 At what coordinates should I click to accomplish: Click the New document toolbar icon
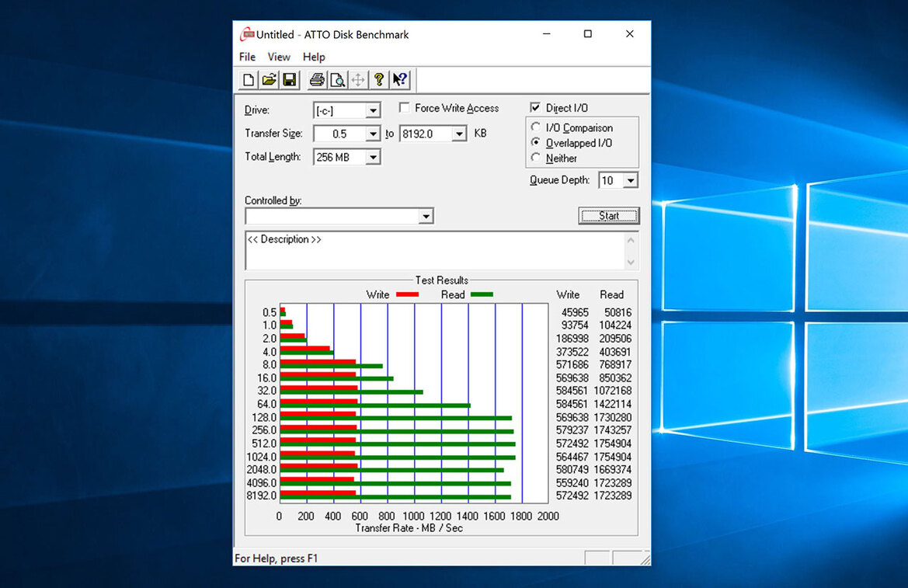point(249,80)
